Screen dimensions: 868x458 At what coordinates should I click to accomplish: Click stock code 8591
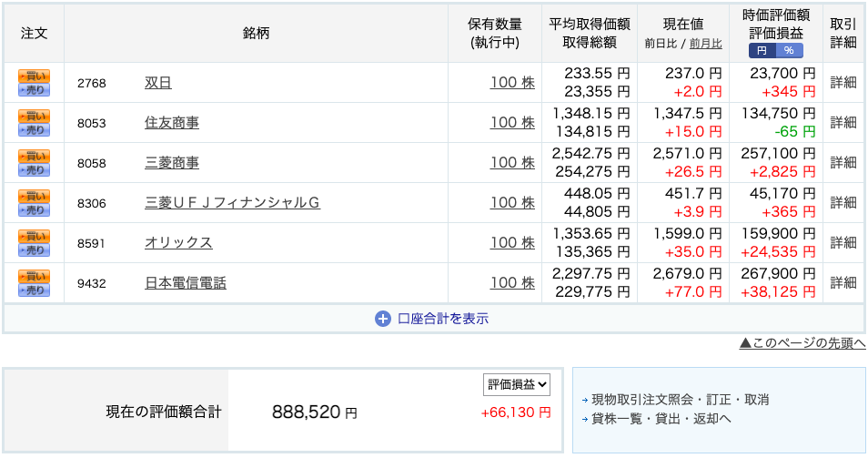(91, 243)
